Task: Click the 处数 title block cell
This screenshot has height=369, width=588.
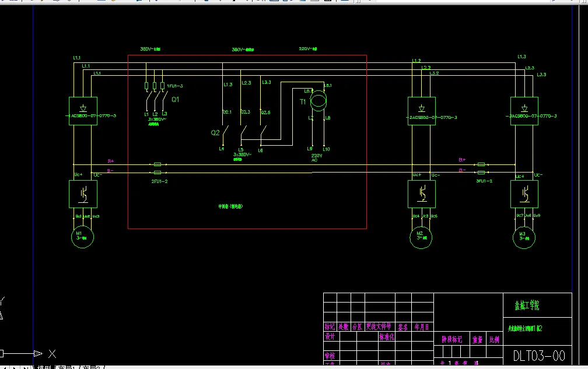Action: [344, 326]
